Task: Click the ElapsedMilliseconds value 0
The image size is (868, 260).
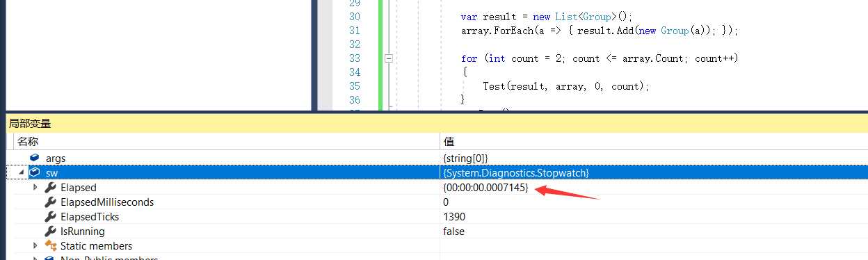Action: pos(446,202)
